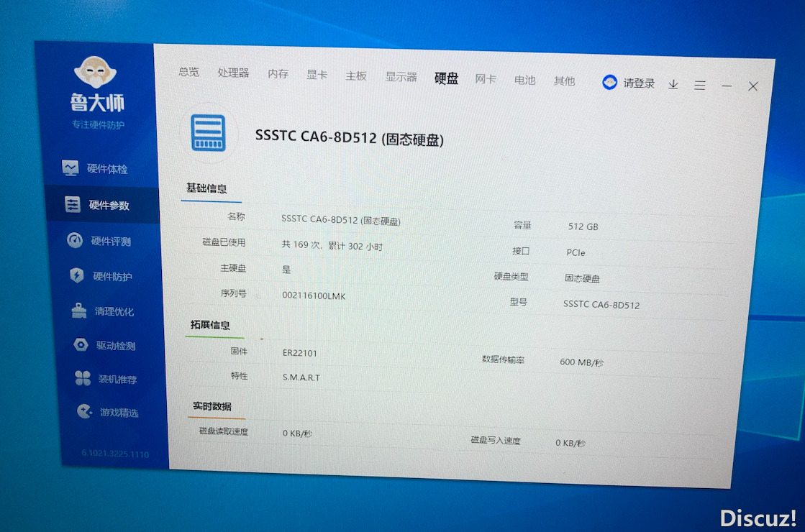Select the 主板 tab

356,76
